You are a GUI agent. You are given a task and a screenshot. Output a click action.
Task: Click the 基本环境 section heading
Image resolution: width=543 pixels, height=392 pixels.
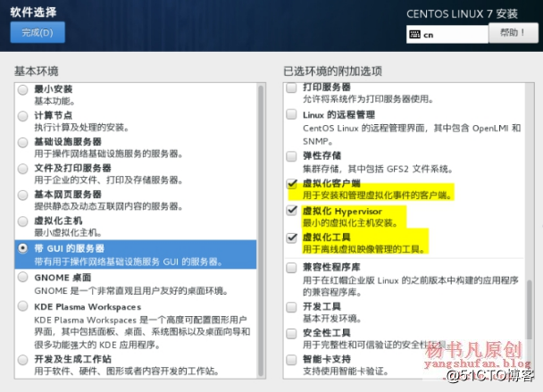click(37, 71)
